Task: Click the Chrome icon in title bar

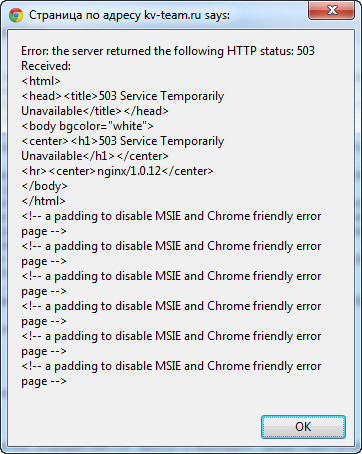Action: (x=16, y=15)
